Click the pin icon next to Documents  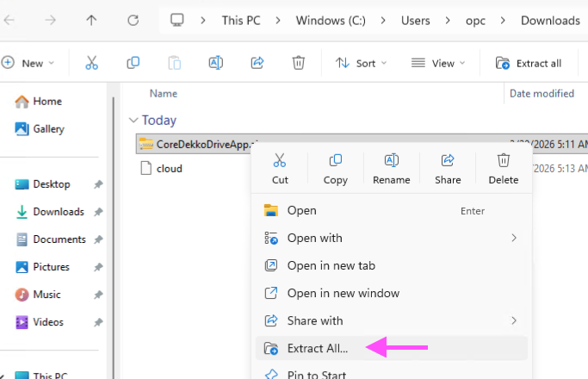[x=98, y=239]
